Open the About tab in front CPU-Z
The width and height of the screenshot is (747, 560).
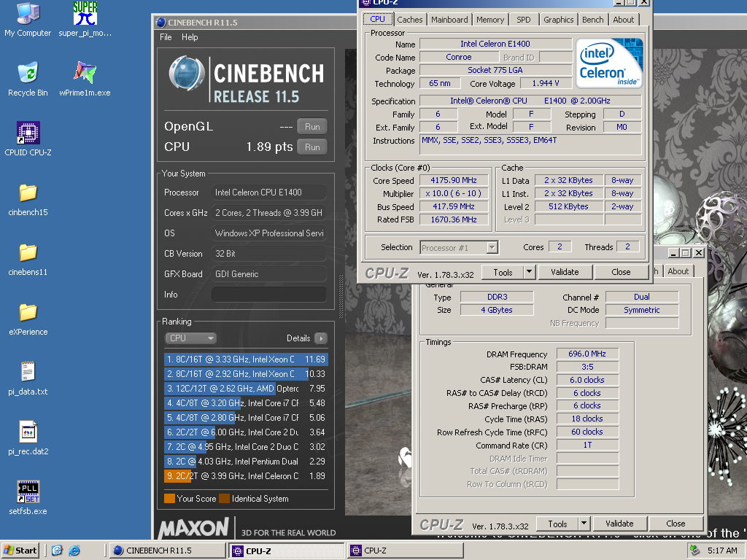pos(623,20)
